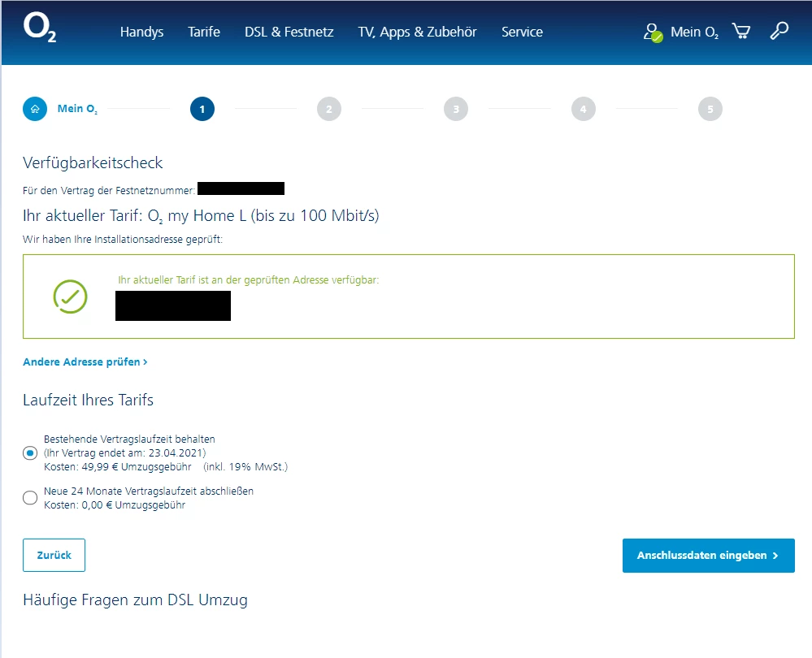Screen dimensions: 812x658
Task: Open the search magnifier icon
Action: pyautogui.click(x=779, y=31)
